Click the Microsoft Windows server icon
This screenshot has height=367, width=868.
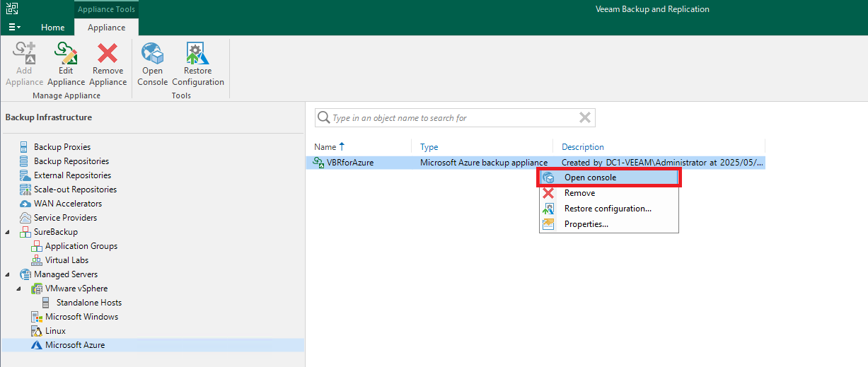[37, 317]
